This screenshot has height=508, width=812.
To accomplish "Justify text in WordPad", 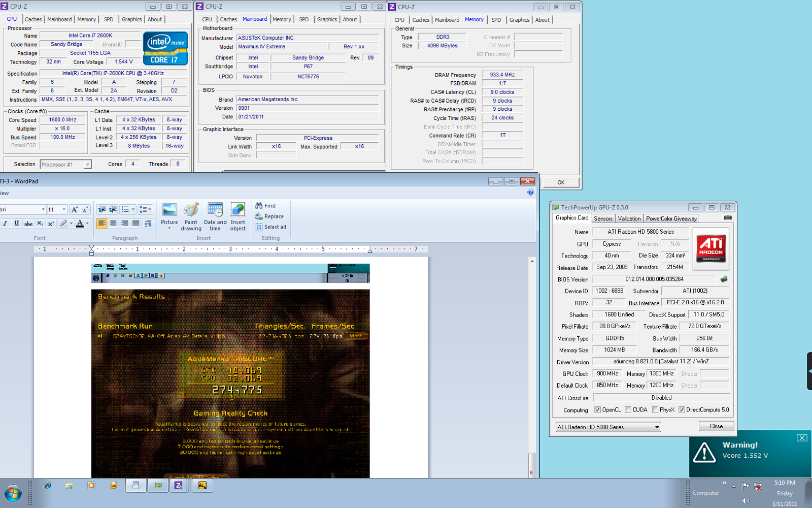I will [136, 224].
